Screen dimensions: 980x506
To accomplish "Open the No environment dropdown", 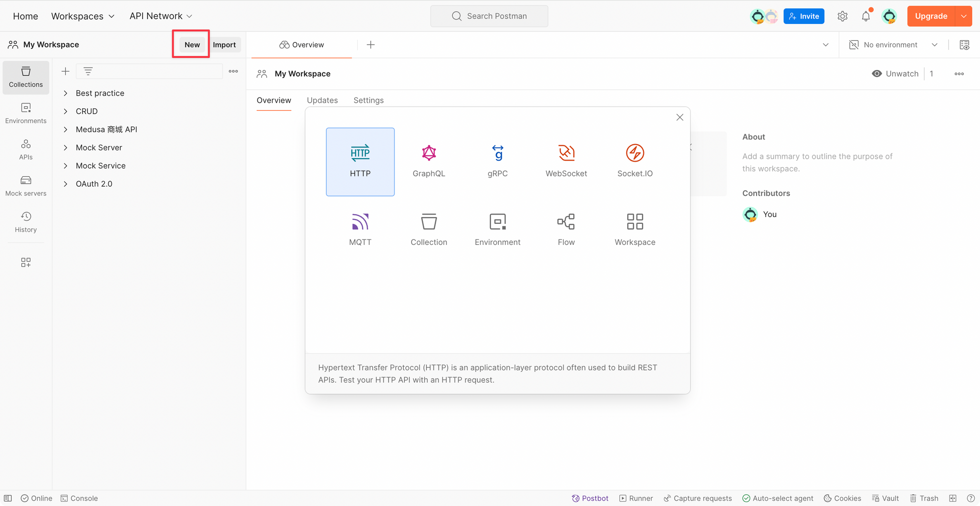I will 893,45.
